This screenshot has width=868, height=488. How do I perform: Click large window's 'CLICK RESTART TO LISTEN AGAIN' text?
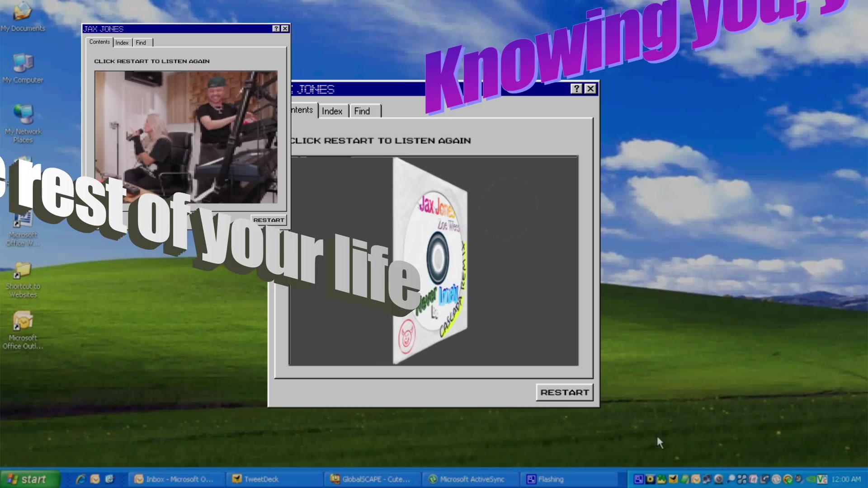[381, 141]
